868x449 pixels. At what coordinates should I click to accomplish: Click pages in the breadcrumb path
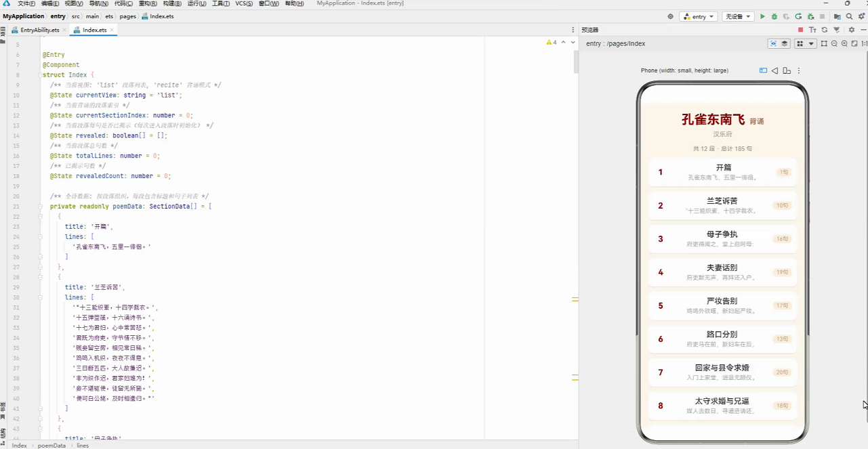(128, 16)
